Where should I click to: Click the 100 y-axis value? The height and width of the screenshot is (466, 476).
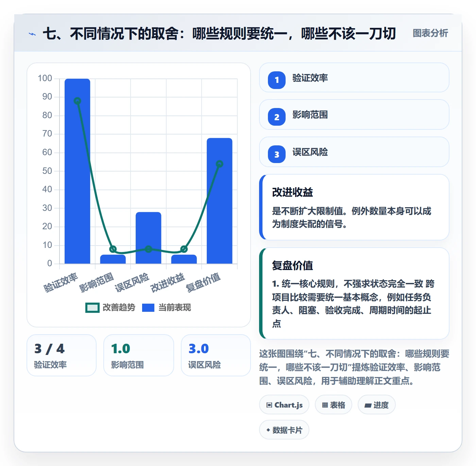coord(45,78)
